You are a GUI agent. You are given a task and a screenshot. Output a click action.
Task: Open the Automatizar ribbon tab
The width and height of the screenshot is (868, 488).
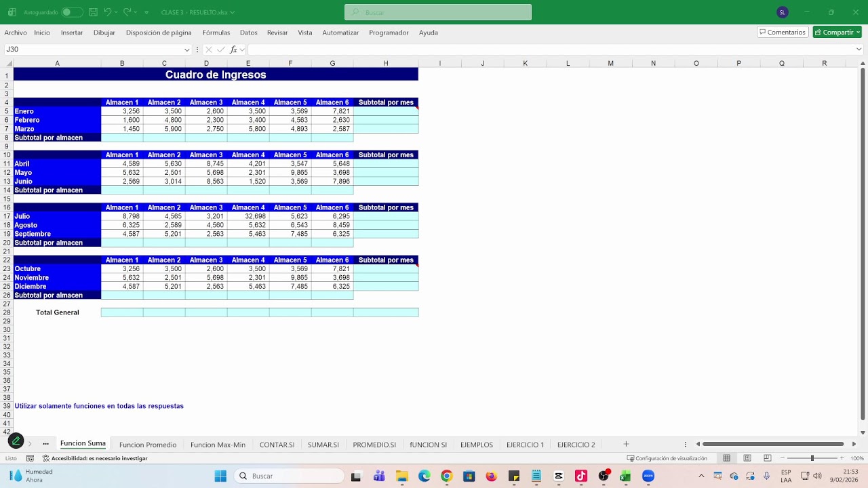340,33
